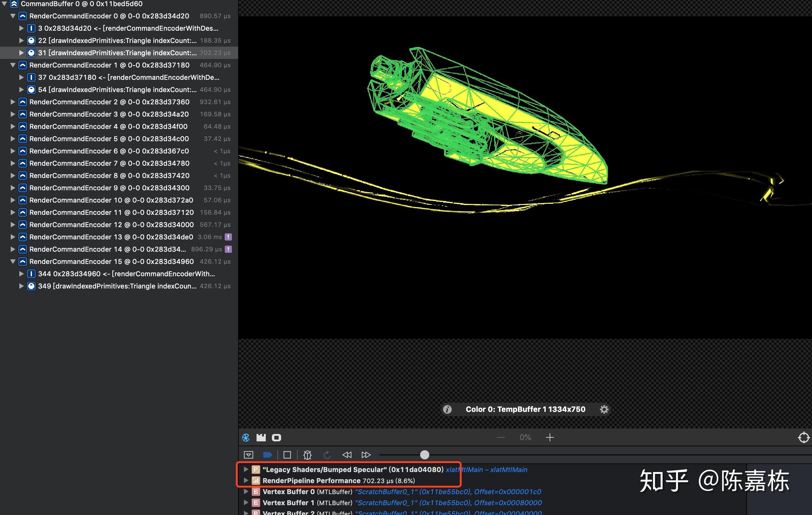The image size is (812, 515).
Task: Click the rounded rectangle overlay icon
Action: [x=276, y=437]
